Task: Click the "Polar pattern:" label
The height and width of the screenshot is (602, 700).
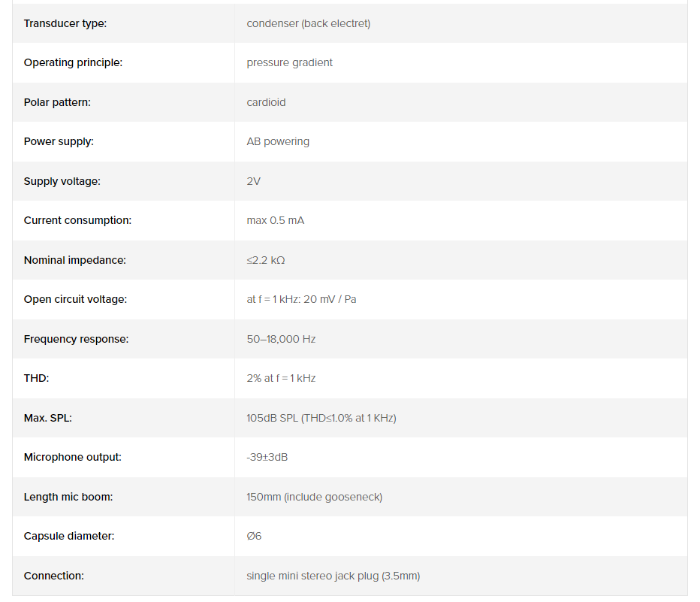Action: (x=57, y=102)
